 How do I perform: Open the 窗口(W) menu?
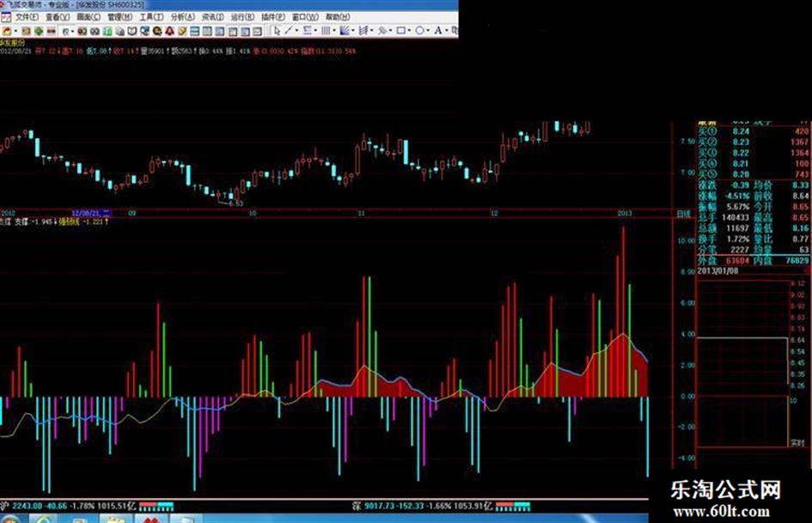point(305,17)
